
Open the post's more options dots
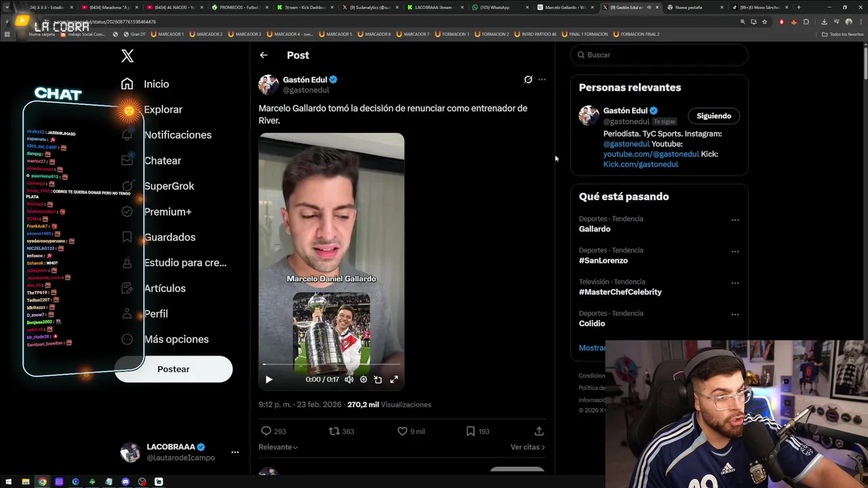coord(542,79)
